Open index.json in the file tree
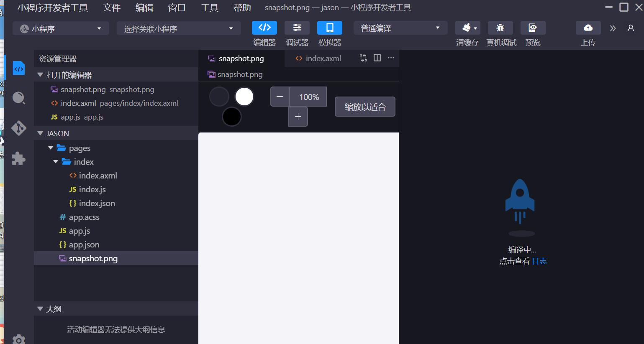644x344 pixels. [116, 203]
